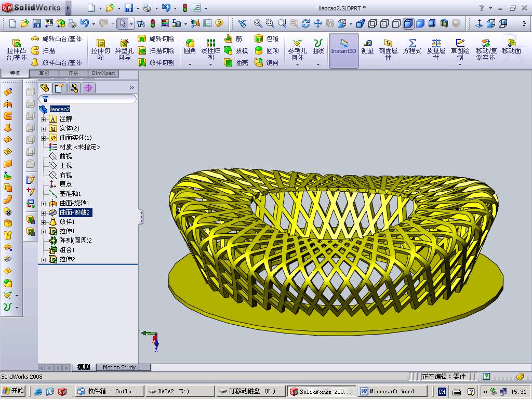Select the Revolved Cut (旋转切除) tool

click(x=156, y=38)
